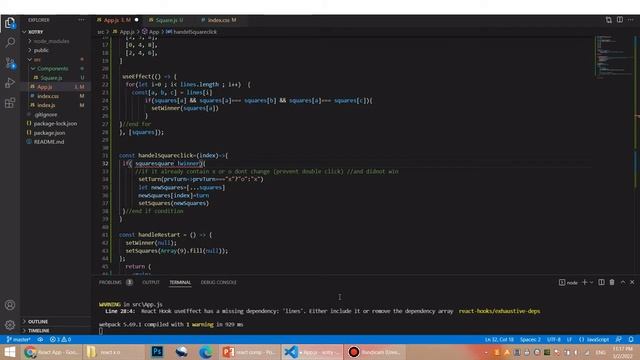Click the master branch status item
This screenshot has width=640, height=360.
[x=18, y=339]
